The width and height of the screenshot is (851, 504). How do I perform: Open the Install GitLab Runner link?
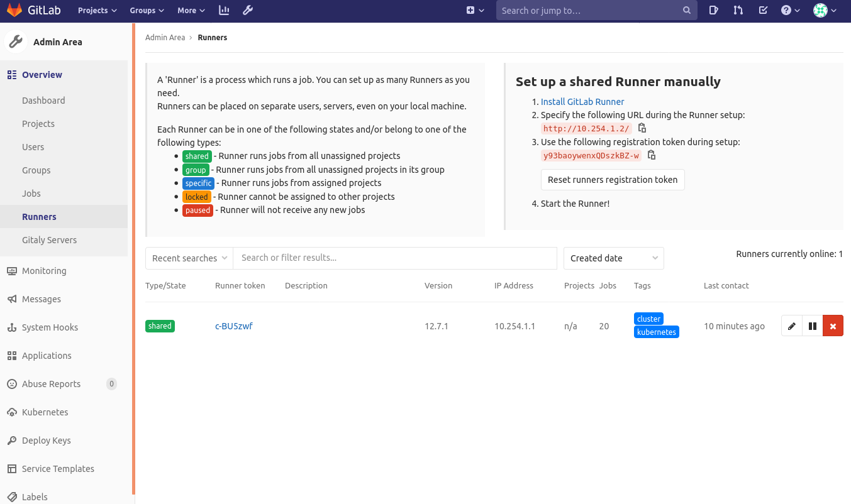click(582, 102)
